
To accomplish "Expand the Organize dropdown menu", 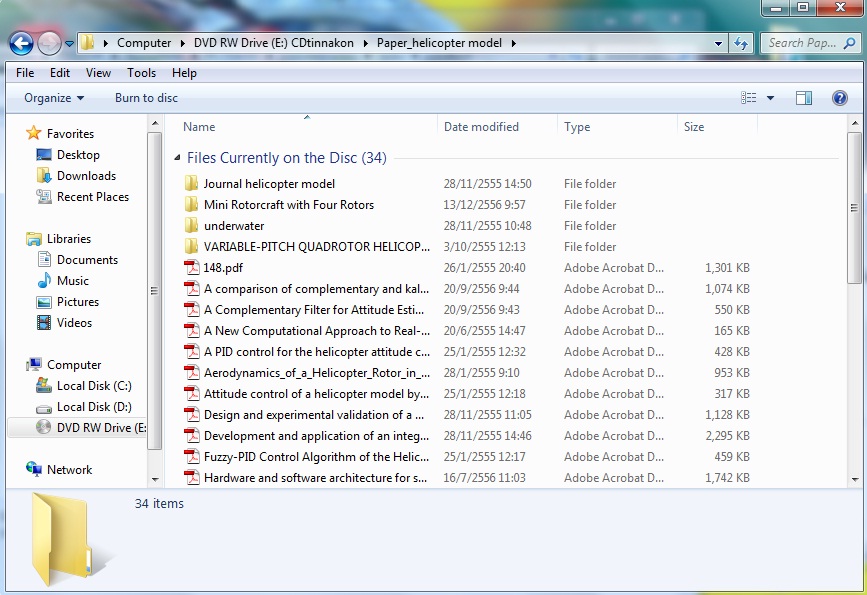I will tap(54, 98).
